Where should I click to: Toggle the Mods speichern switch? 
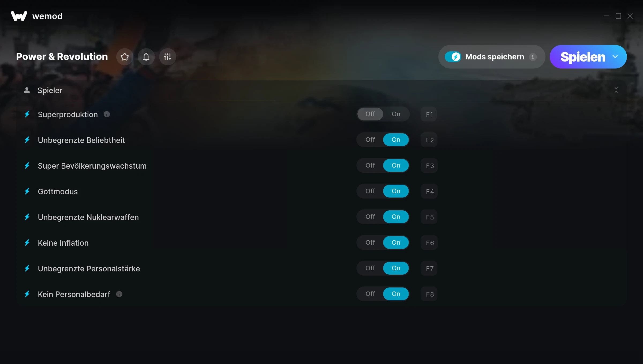453,57
